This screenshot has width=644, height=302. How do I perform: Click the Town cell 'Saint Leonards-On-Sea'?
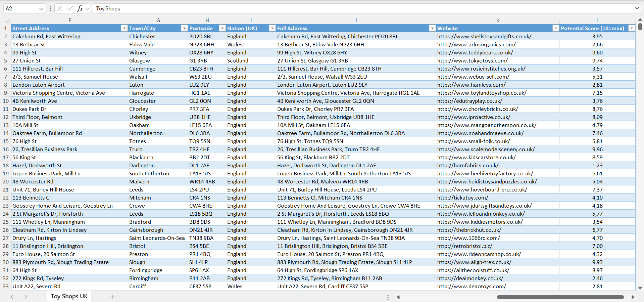tap(158, 238)
